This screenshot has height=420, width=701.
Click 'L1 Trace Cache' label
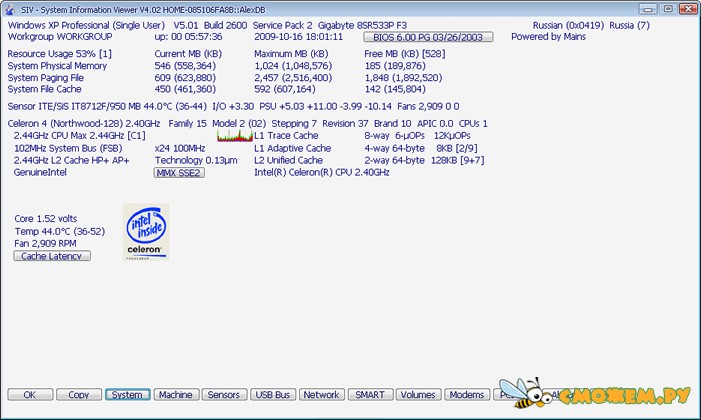pyautogui.click(x=286, y=136)
